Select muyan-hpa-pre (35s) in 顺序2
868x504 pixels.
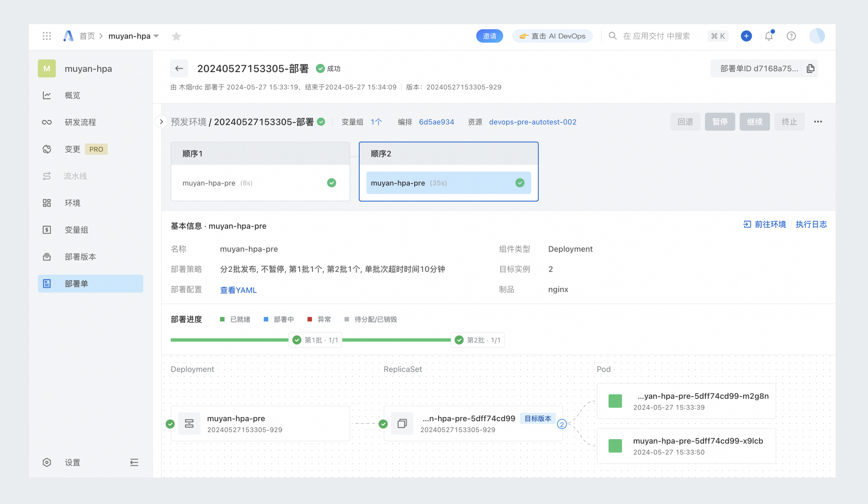(448, 183)
